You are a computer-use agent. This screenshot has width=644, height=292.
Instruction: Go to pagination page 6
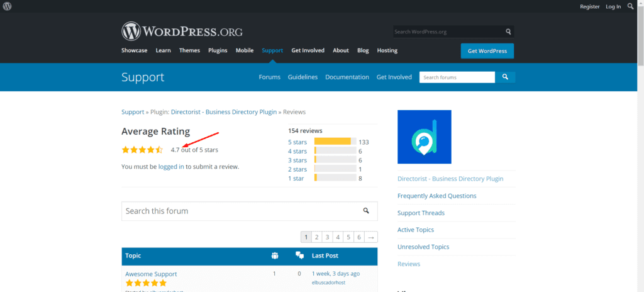point(359,237)
